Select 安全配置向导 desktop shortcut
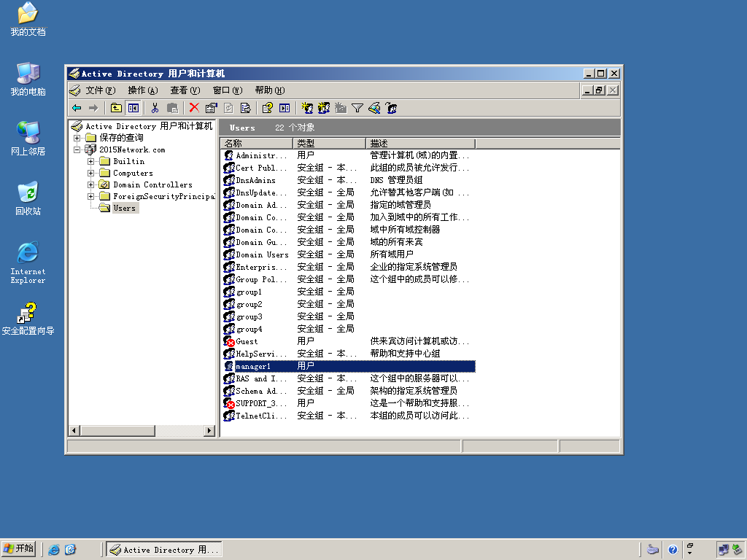This screenshot has width=747, height=560. point(28,319)
